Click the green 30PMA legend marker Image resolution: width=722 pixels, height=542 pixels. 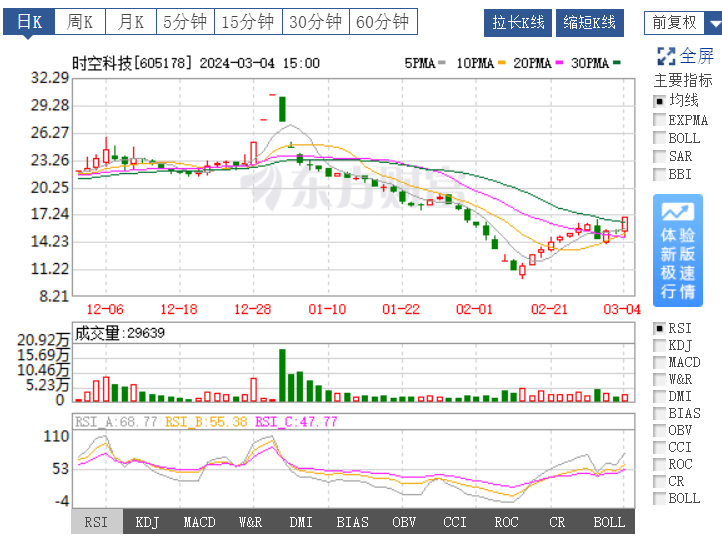click(617, 63)
